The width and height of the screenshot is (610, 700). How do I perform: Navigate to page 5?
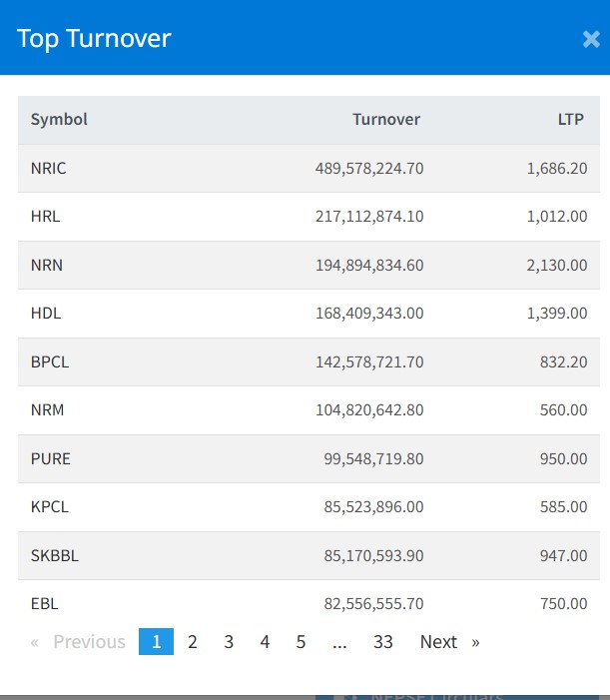pos(301,642)
